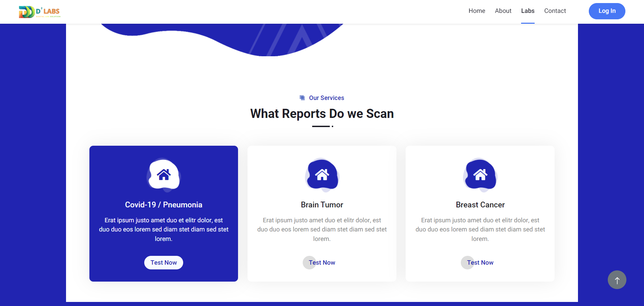Click the scroll-to-top arrow
Screen dimensions: 644x306
tap(617, 280)
